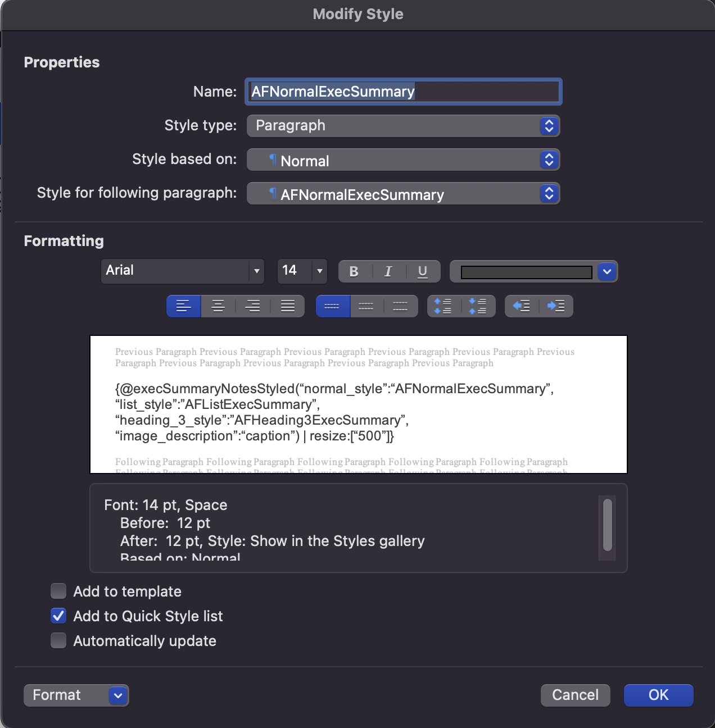
Task: Click the Cancel button
Action: tap(575, 695)
